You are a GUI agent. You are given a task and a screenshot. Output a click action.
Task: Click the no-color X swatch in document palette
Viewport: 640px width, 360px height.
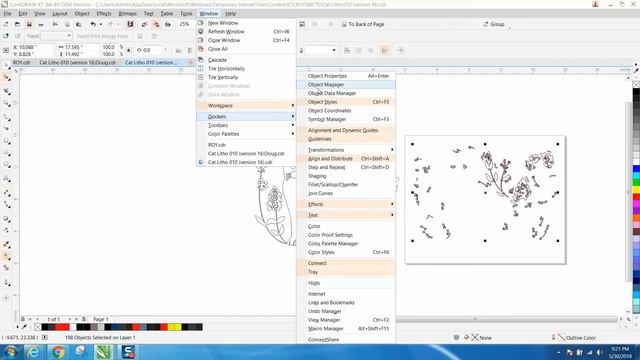(x=38, y=327)
